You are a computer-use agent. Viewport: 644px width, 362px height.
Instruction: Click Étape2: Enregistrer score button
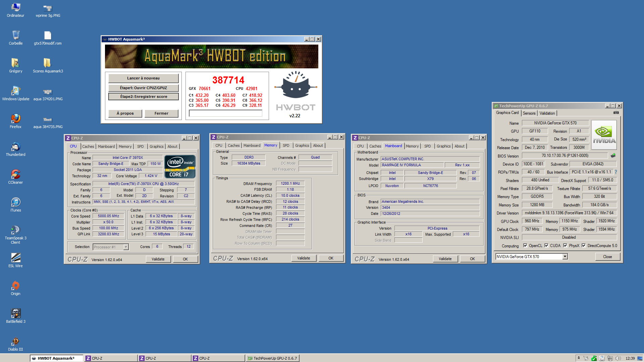(143, 97)
